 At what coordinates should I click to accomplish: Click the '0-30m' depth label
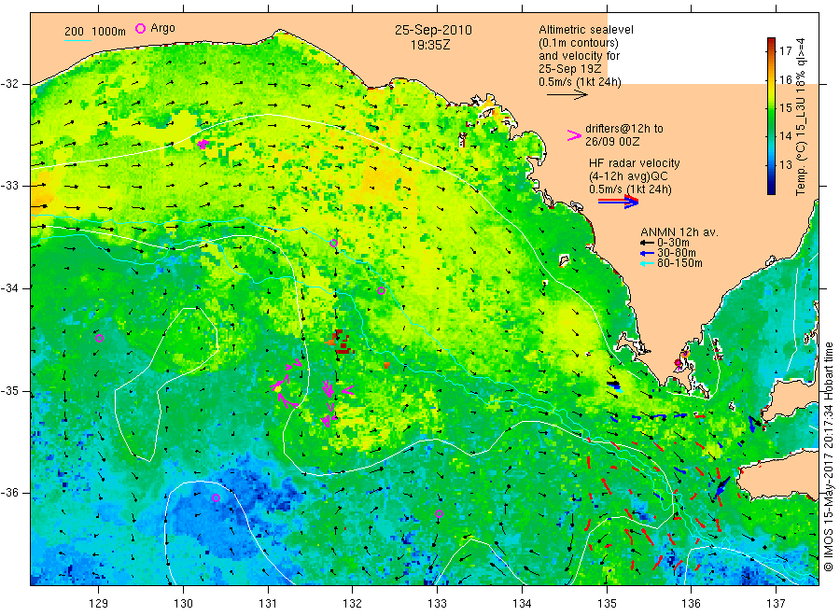(673, 243)
